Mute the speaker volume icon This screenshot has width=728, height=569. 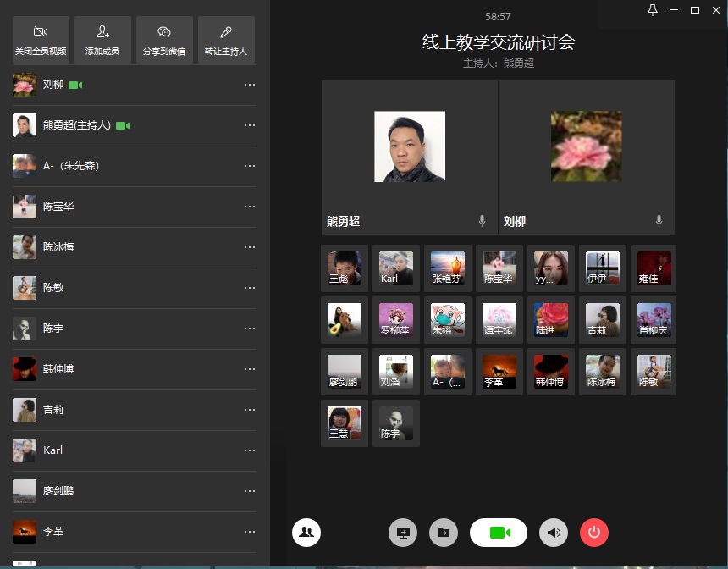coord(554,532)
